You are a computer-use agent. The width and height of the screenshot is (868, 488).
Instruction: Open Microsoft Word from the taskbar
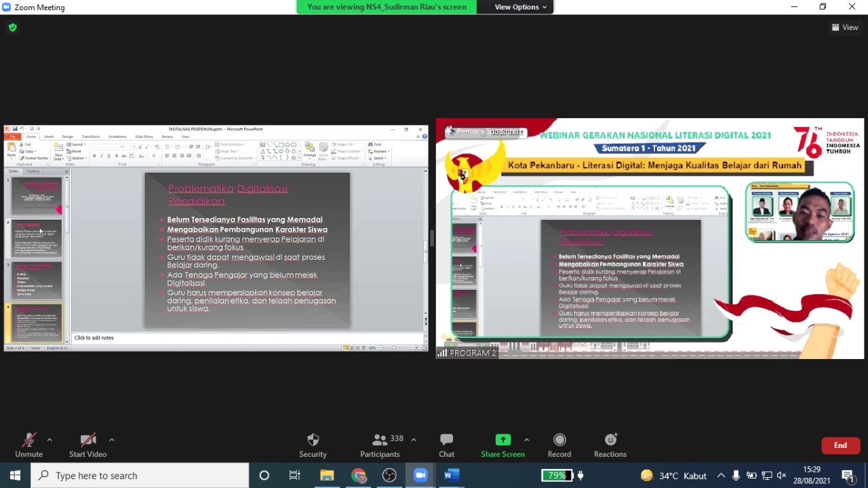(451, 475)
